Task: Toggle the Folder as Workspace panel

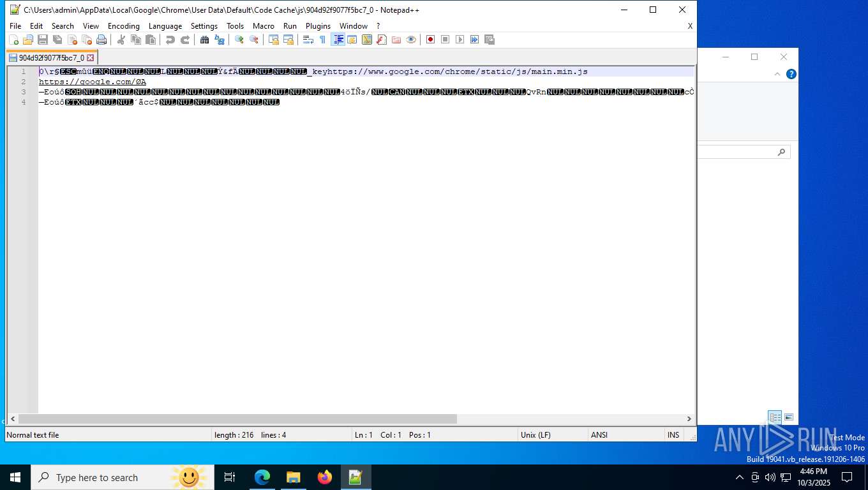Action: [396, 40]
